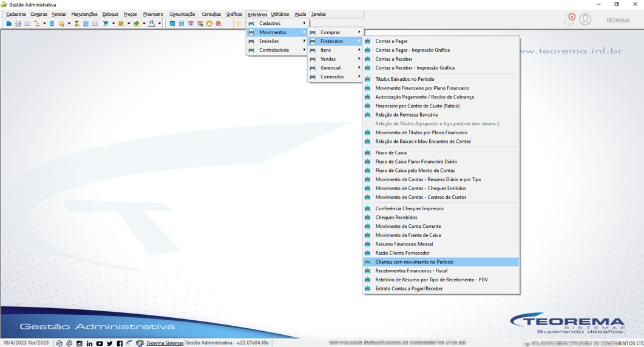This screenshot has width=644, height=347.
Task: Open the Consultas menu
Action: coord(211,15)
